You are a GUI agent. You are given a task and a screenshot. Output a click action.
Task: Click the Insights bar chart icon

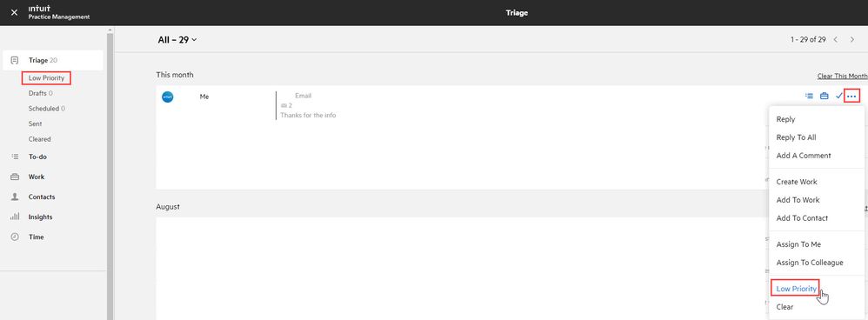coord(15,217)
